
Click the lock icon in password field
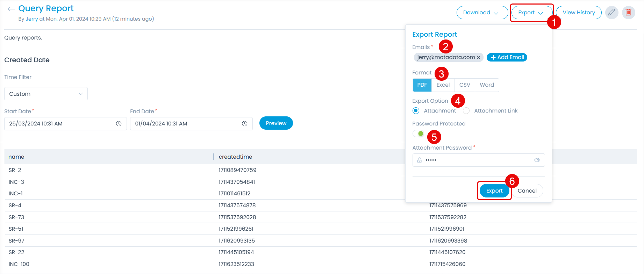(419, 160)
